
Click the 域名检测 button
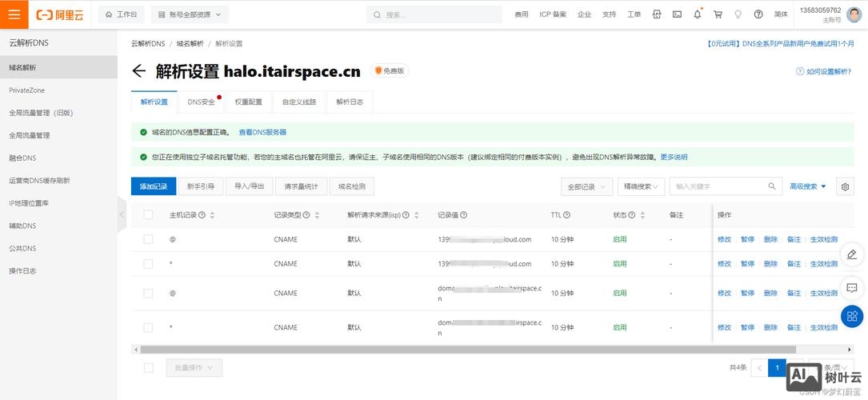click(x=352, y=186)
